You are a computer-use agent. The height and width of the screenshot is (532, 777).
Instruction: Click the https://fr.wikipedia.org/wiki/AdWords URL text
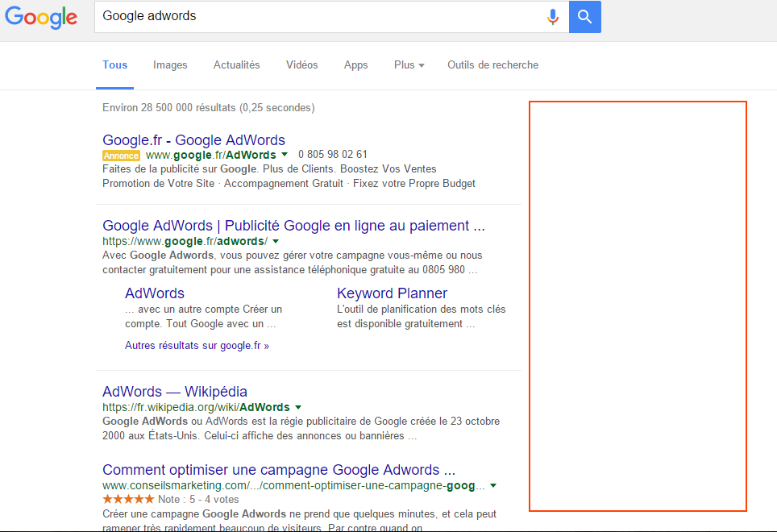pos(196,407)
